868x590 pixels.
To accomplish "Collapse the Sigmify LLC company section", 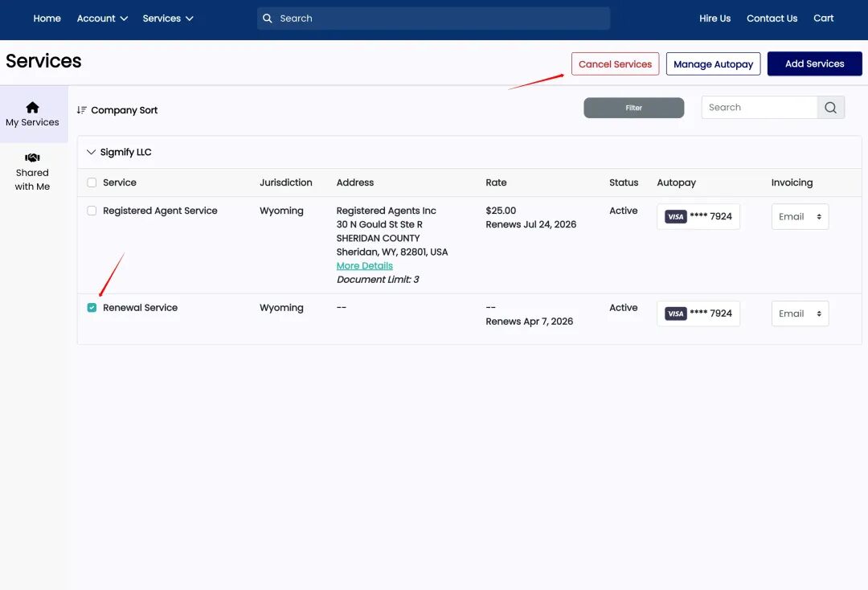I will [x=91, y=152].
